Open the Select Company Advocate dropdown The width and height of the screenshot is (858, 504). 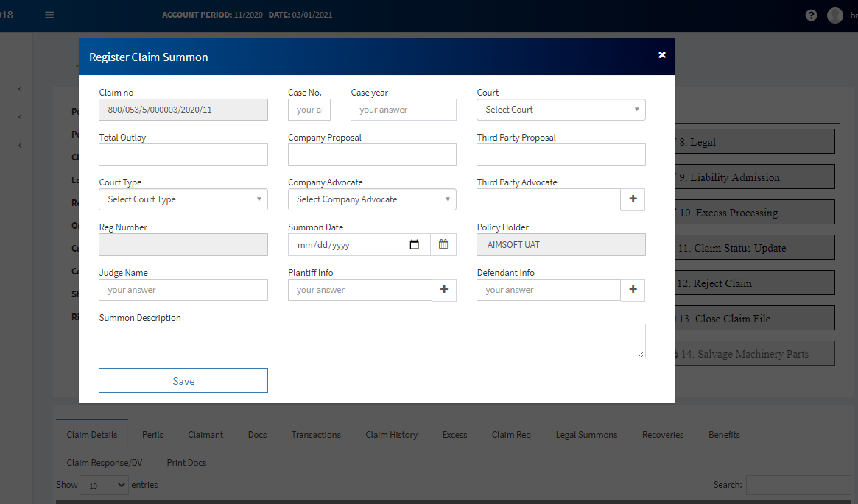371,199
